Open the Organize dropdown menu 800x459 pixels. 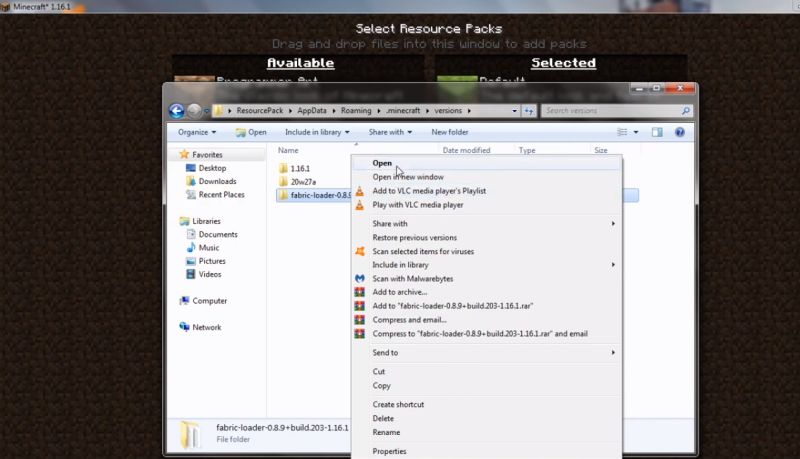coord(197,132)
